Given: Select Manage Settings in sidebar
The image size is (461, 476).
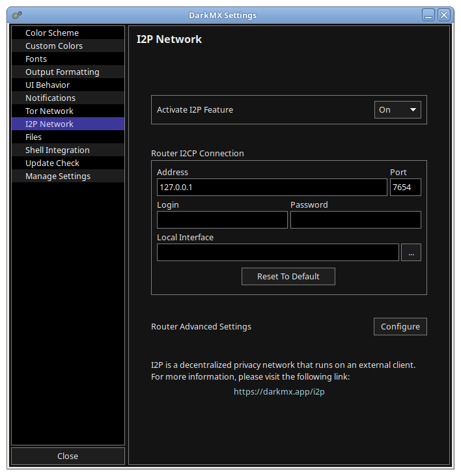Looking at the screenshot, I should click(68, 176).
